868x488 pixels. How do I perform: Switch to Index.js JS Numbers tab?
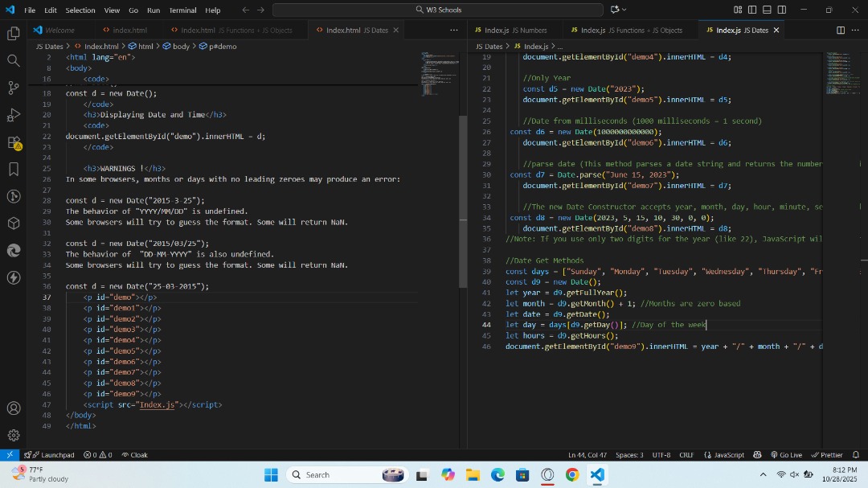coord(515,30)
